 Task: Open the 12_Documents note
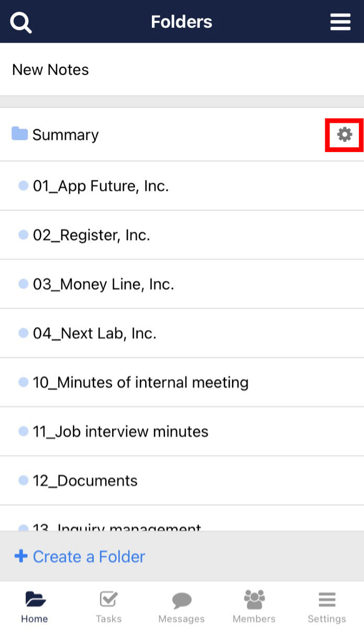84,480
